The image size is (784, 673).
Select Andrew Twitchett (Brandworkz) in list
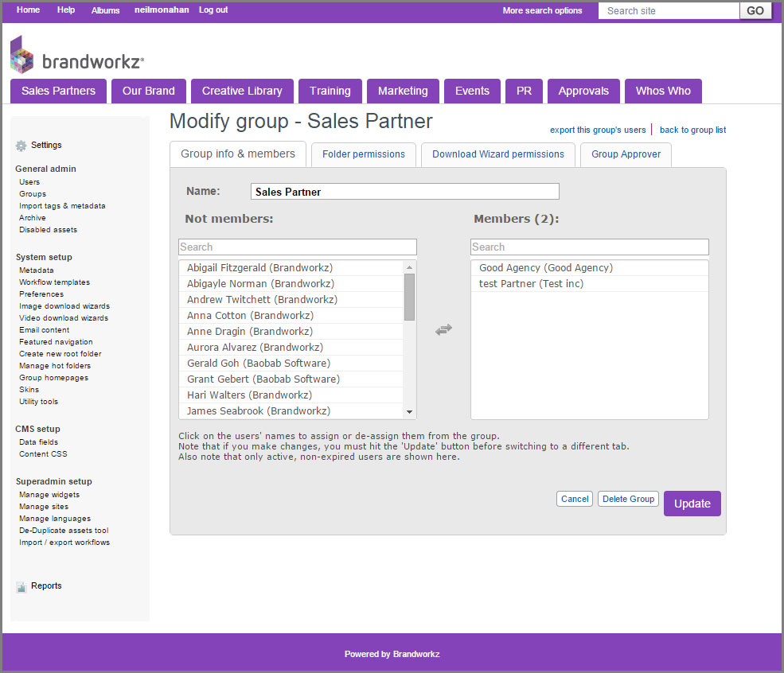[291, 300]
